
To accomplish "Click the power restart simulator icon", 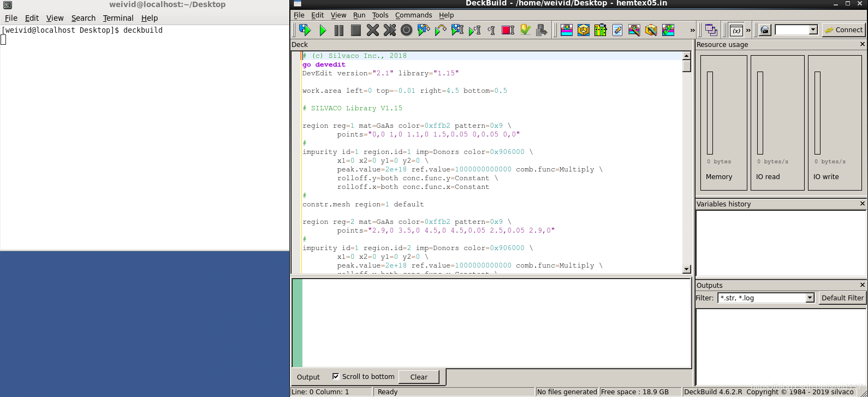I will click(407, 30).
